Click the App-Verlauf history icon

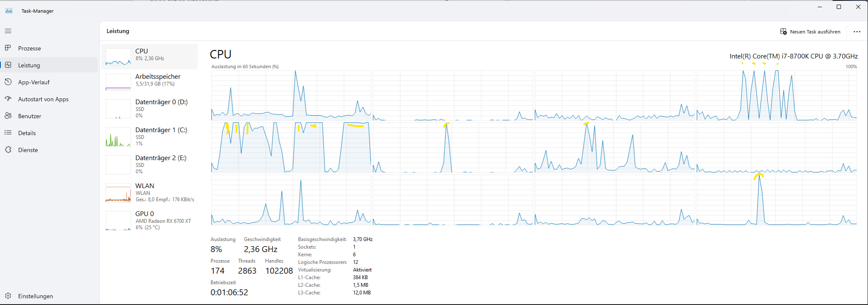(8, 82)
